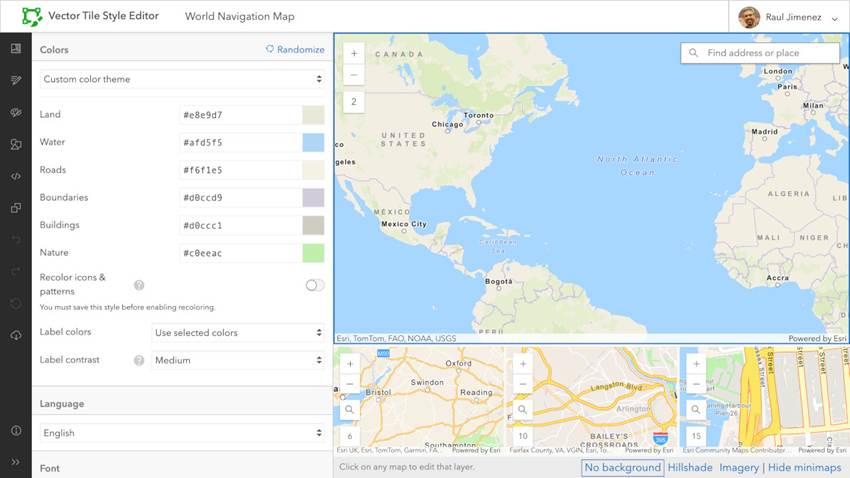Click Randomize colors link

click(x=295, y=49)
